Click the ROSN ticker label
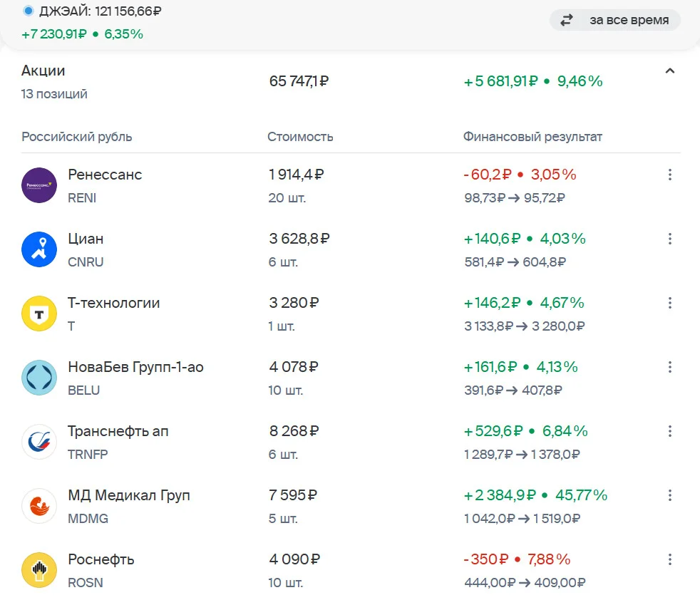Viewport: 700px width, 600px height. click(86, 583)
